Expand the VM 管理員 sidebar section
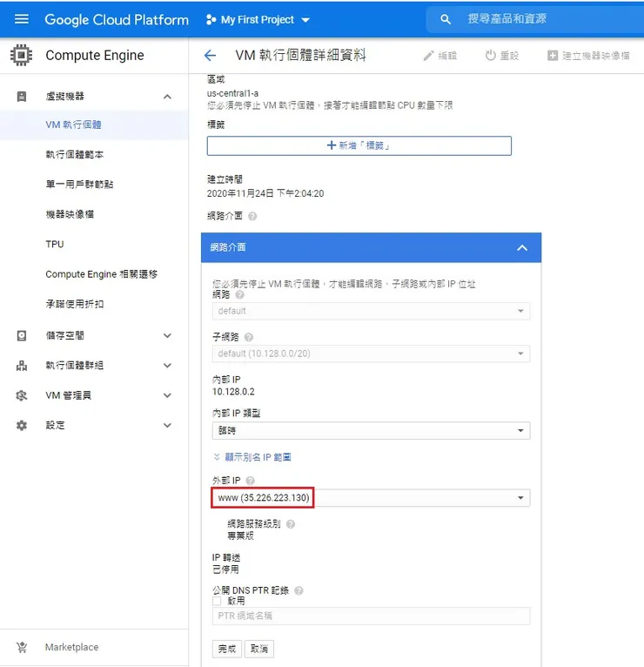The width and height of the screenshot is (644, 667). pyautogui.click(x=167, y=395)
